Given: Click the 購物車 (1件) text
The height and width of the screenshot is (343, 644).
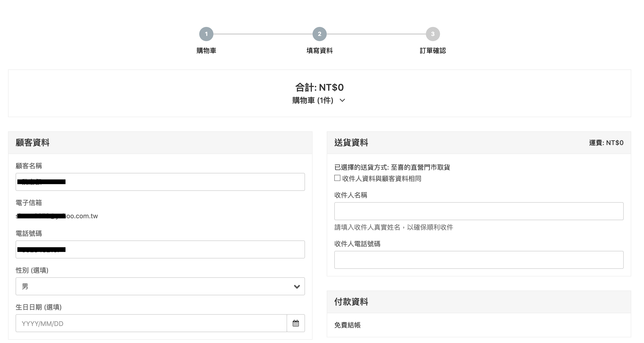Looking at the screenshot, I should pos(313,100).
